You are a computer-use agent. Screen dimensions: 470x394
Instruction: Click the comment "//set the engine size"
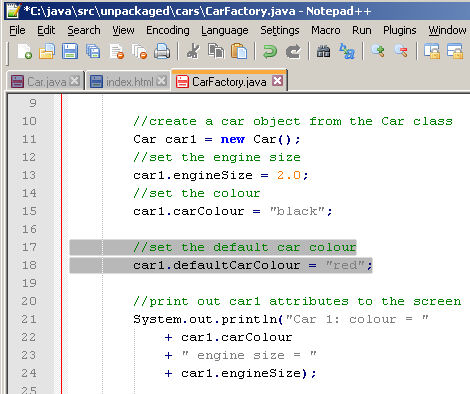click(x=217, y=157)
